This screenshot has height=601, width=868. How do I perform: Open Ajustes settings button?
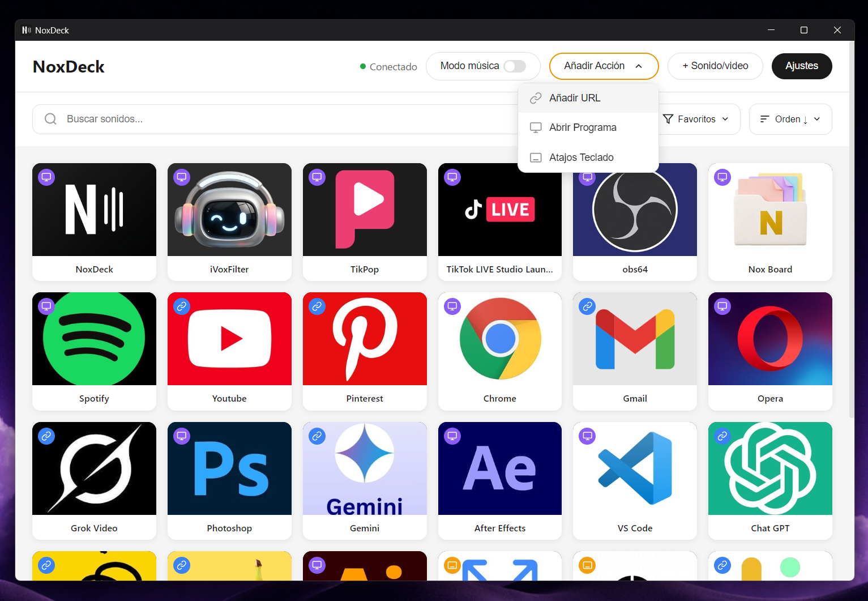pos(801,66)
